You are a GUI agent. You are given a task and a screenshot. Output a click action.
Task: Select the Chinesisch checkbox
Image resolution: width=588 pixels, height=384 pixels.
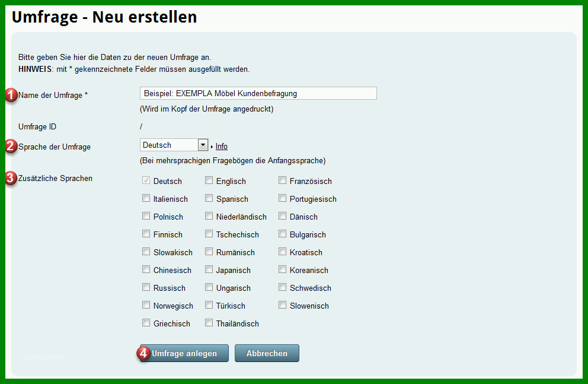[x=146, y=269]
